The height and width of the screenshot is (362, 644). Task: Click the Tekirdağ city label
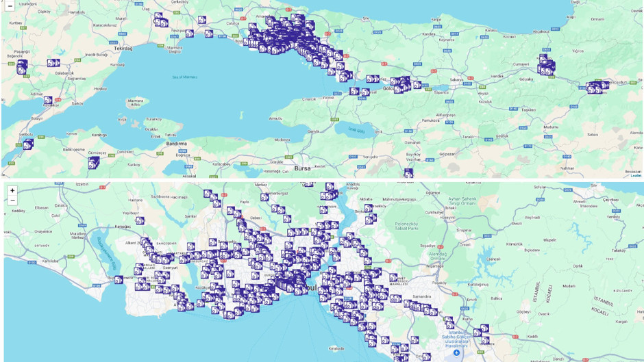click(123, 49)
